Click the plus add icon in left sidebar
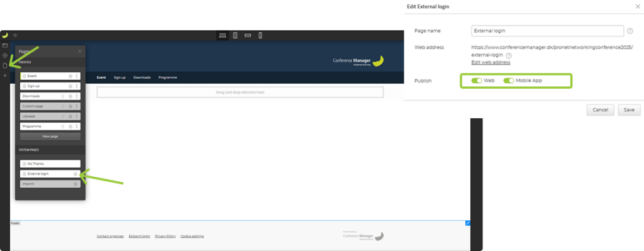The height and width of the screenshot is (251, 644). click(5, 75)
